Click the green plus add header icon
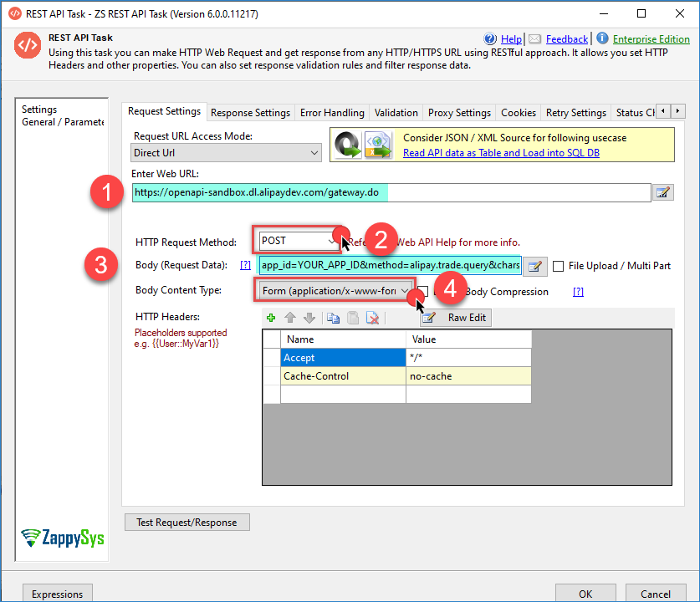 point(271,318)
